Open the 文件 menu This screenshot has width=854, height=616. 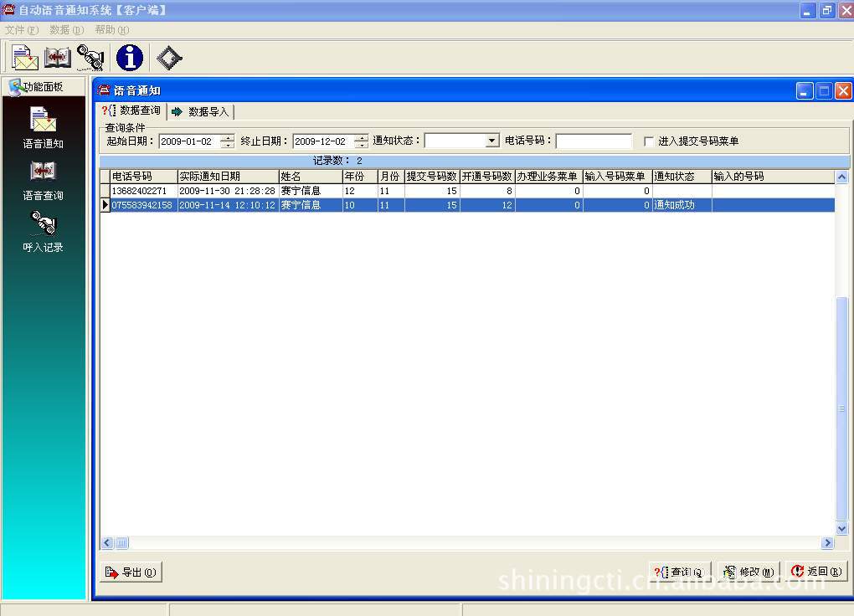point(21,30)
